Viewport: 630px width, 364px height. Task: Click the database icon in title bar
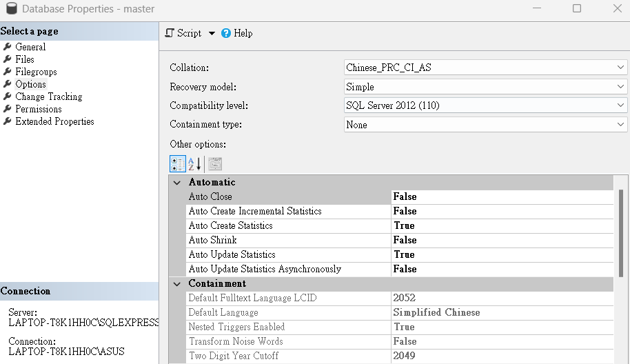(x=12, y=8)
